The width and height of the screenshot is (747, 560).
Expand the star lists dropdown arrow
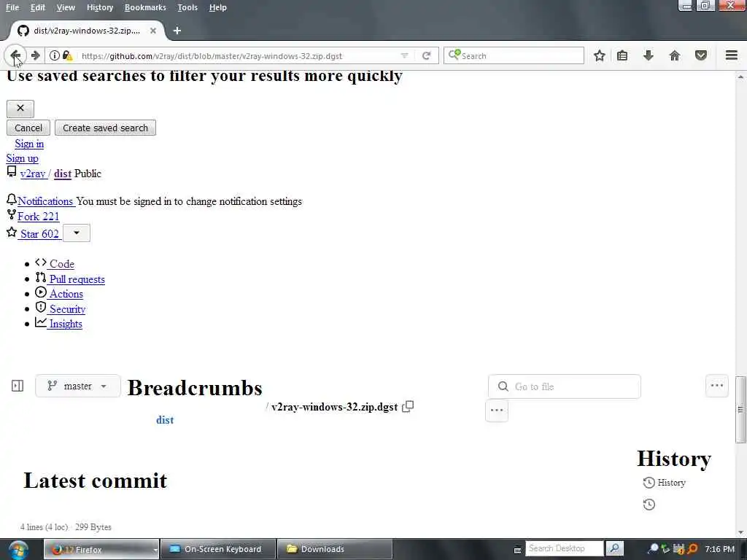(x=76, y=233)
